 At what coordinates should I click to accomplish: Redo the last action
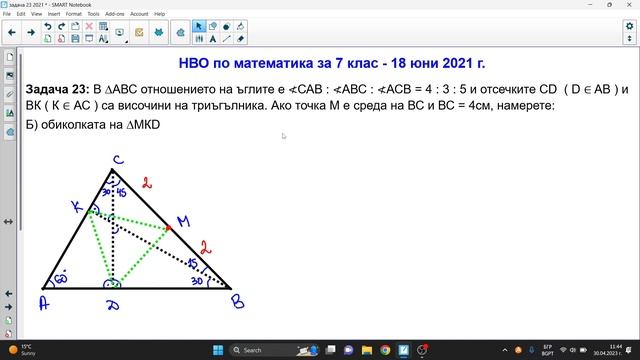pos(61,27)
